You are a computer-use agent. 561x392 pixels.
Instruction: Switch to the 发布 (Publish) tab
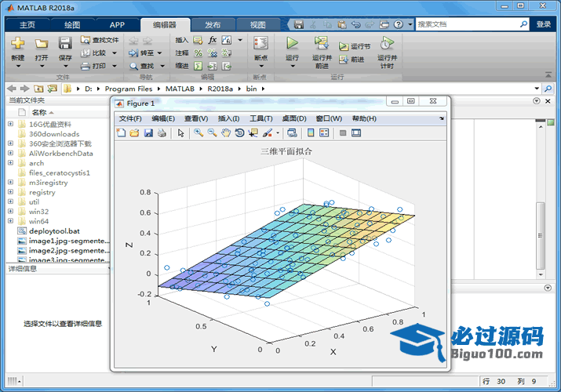tap(213, 24)
